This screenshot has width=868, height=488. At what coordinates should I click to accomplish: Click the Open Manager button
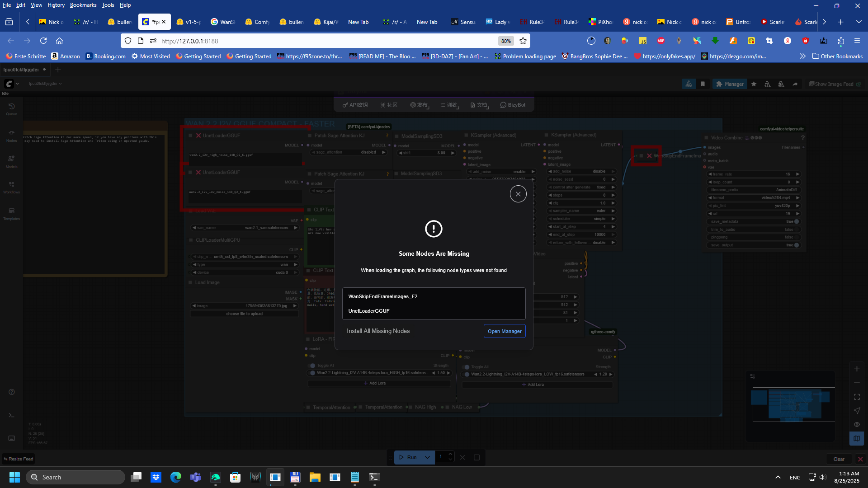504,331
